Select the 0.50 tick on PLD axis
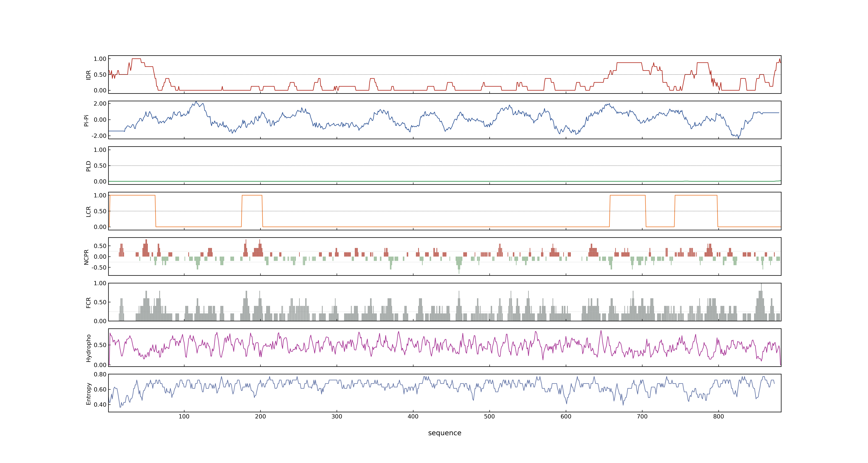 pos(100,166)
